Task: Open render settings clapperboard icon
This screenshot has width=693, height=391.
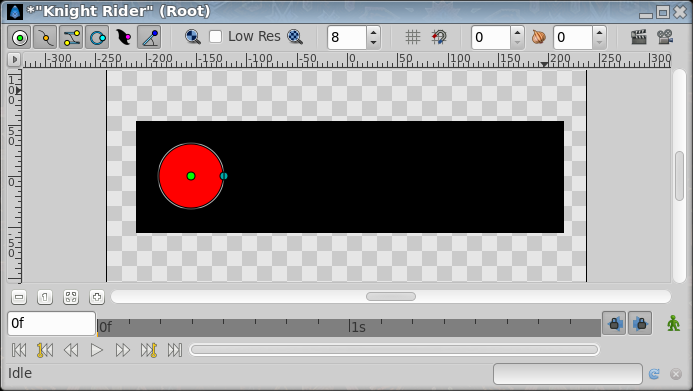Action: (639, 37)
